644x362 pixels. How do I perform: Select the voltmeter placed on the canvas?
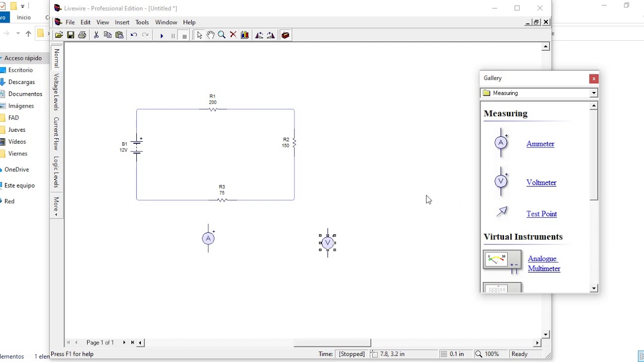(328, 243)
